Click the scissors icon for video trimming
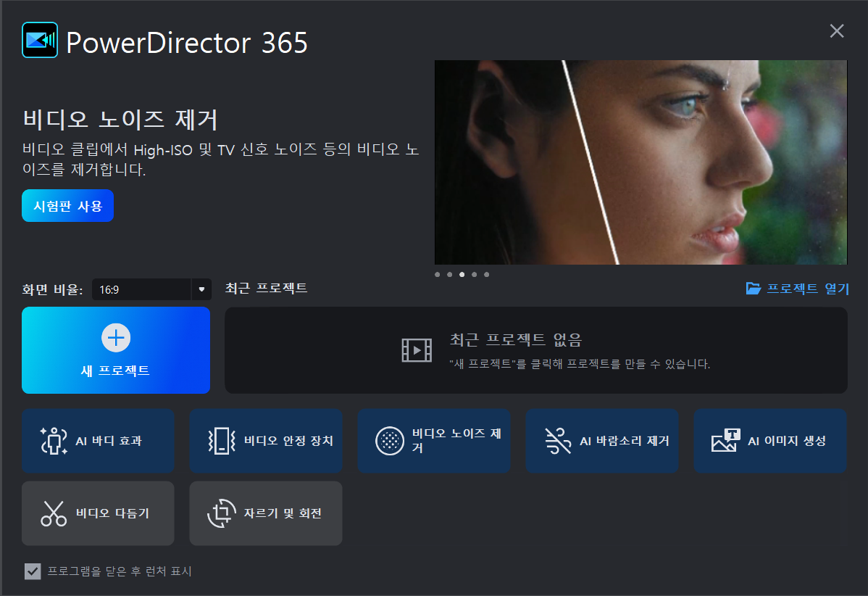868x596 pixels. [54, 513]
